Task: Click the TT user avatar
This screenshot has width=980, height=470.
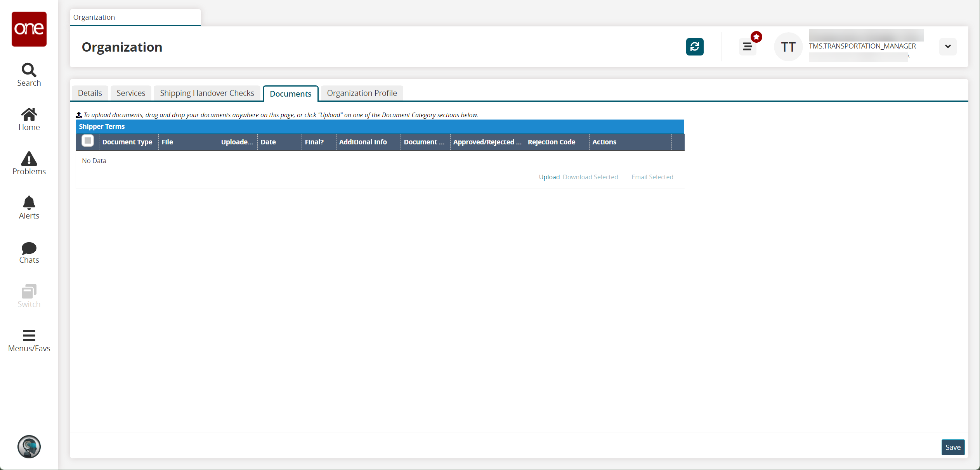Action: point(788,47)
